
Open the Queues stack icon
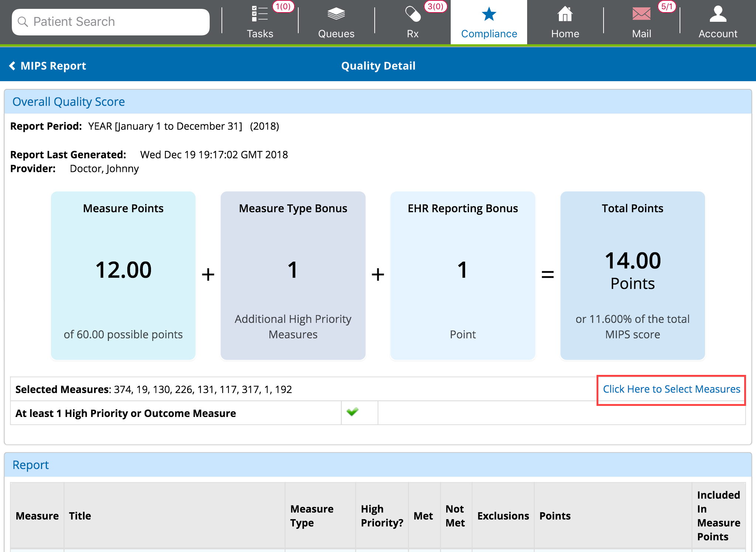[x=336, y=14]
